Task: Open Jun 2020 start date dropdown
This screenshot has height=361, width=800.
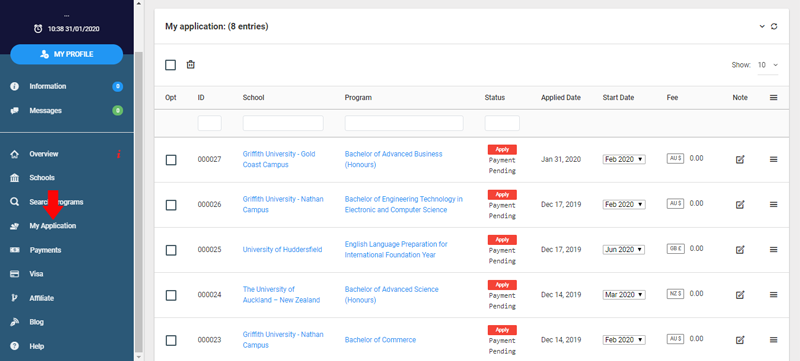Action: pyautogui.click(x=624, y=250)
